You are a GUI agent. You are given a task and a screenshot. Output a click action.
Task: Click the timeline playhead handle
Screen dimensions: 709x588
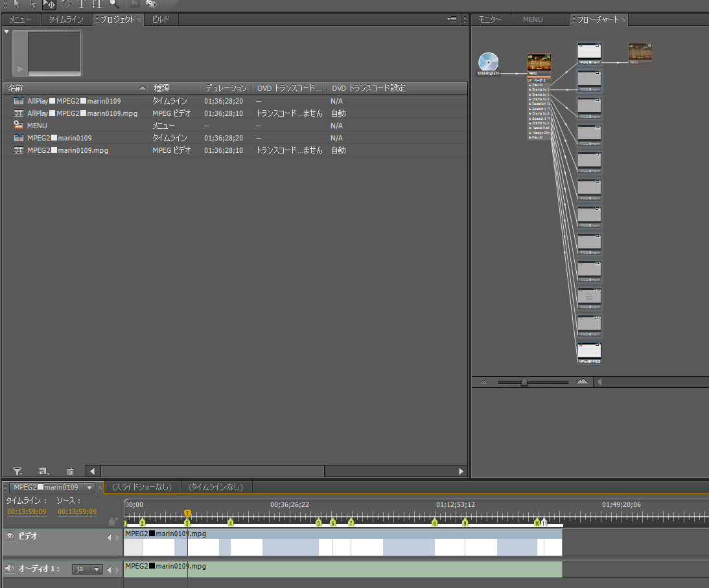pyautogui.click(x=188, y=514)
